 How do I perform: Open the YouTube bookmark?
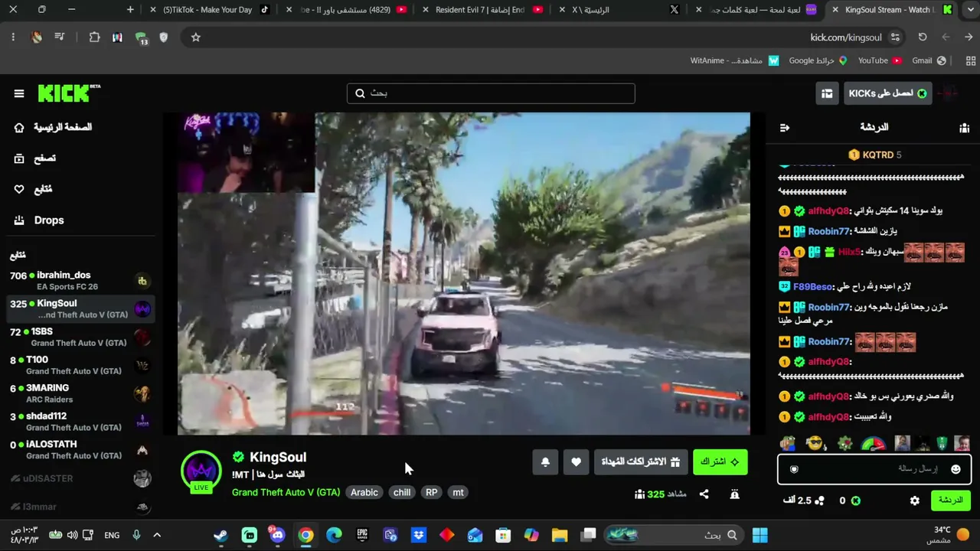(x=879, y=60)
